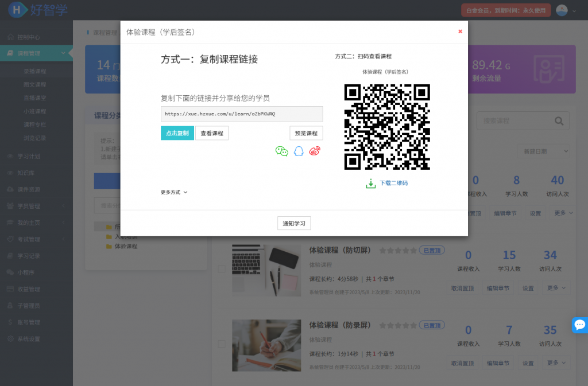Click the 通知学习 button

pos(294,224)
